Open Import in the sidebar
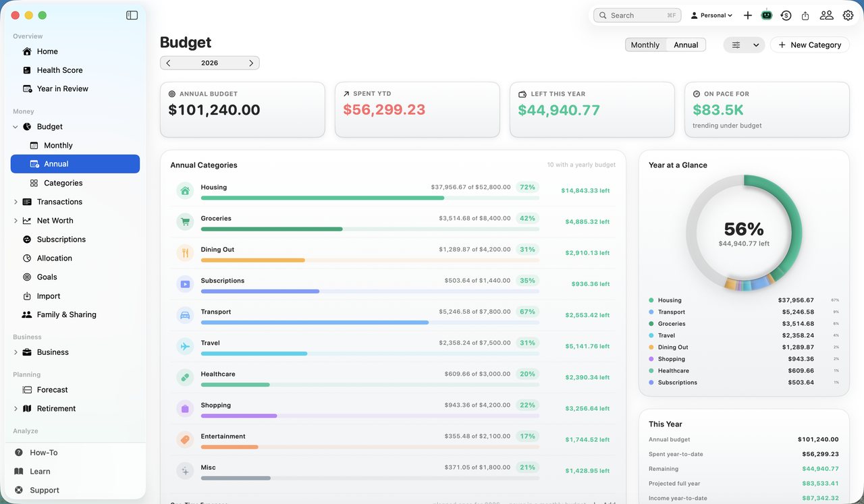The image size is (864, 504). (75, 296)
